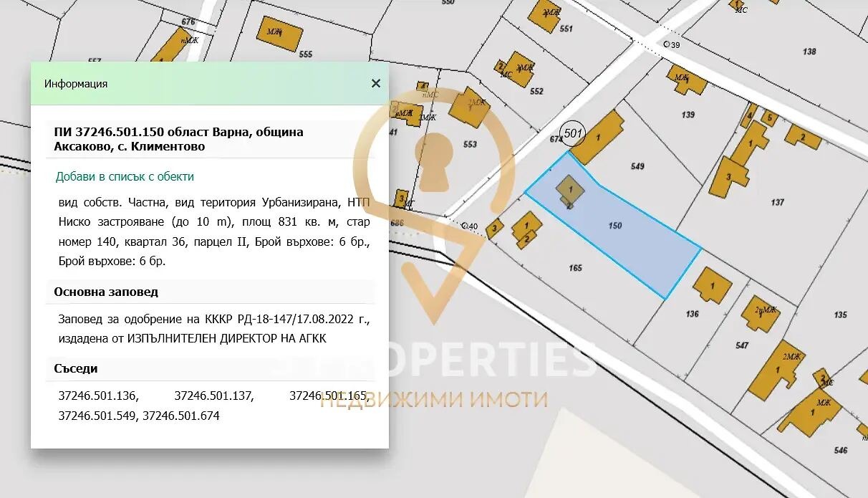The image size is (868, 498).
Task: Select parcel 136 below parcel 165
Action: [x=692, y=313]
